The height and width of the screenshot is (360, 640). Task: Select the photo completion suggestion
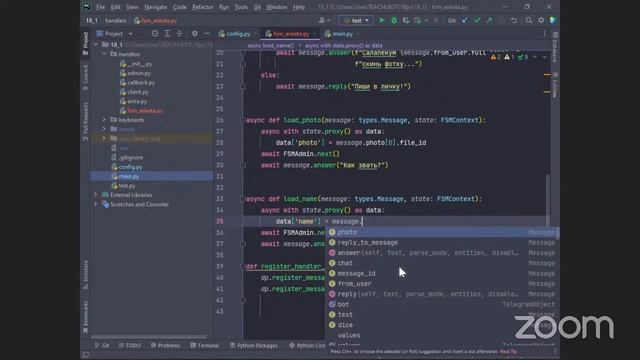click(x=442, y=232)
